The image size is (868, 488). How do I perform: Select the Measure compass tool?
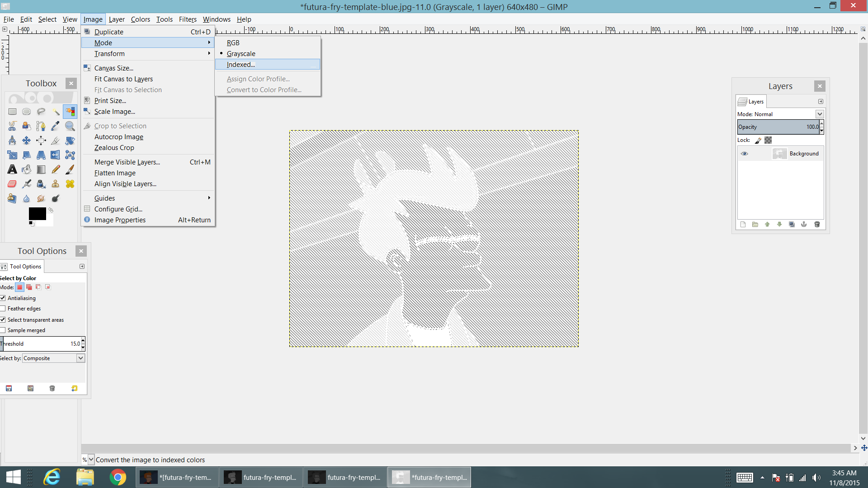tap(12, 141)
